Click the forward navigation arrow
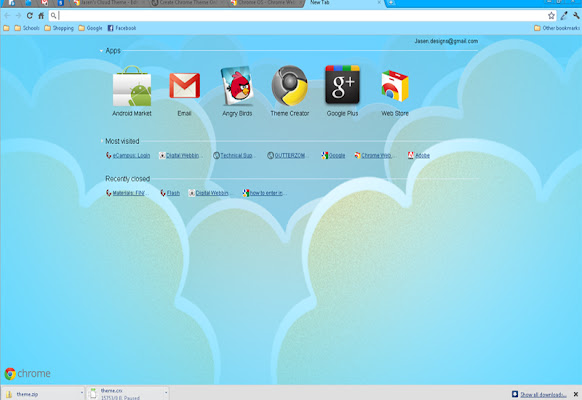The height and width of the screenshot is (400, 582). tap(18, 16)
